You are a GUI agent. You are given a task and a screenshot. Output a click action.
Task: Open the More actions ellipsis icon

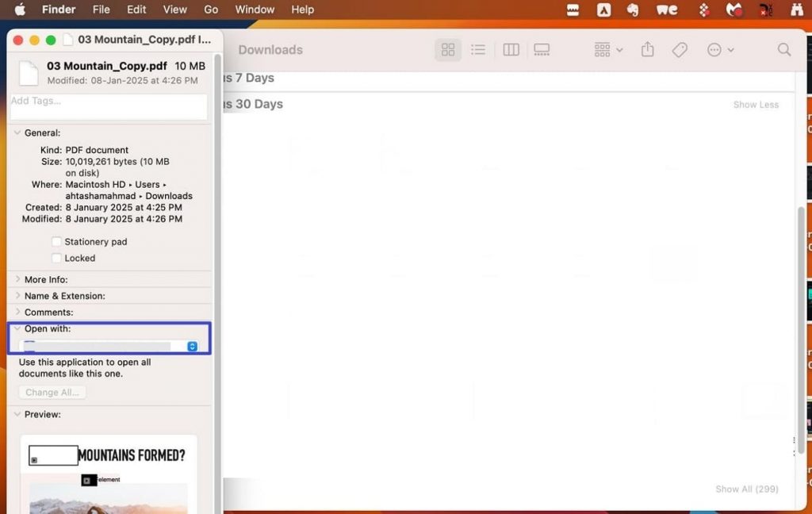[714, 49]
